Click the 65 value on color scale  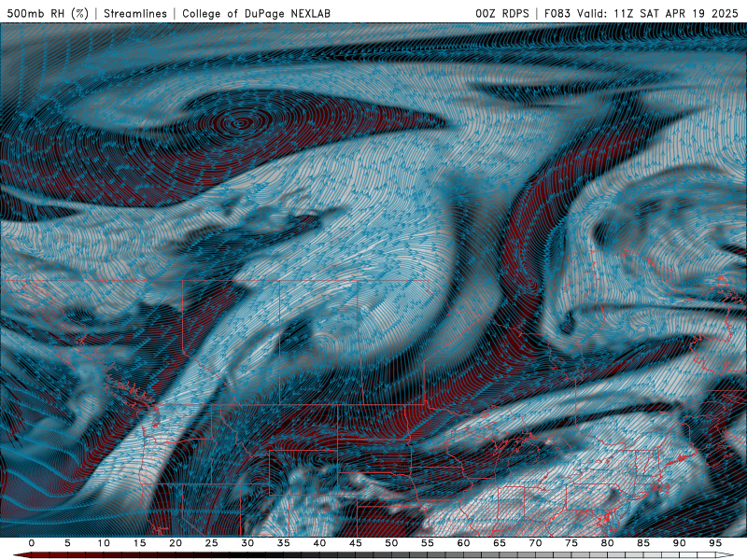[x=500, y=543]
